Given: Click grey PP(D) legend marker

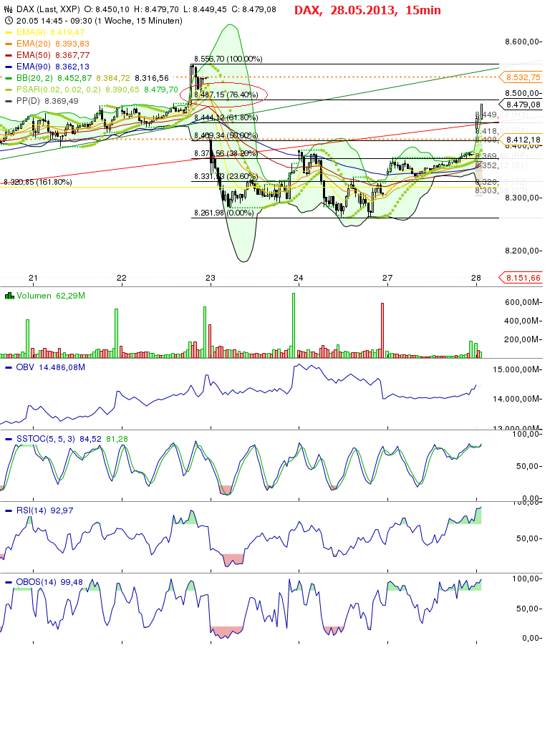Looking at the screenshot, I should (x=9, y=102).
